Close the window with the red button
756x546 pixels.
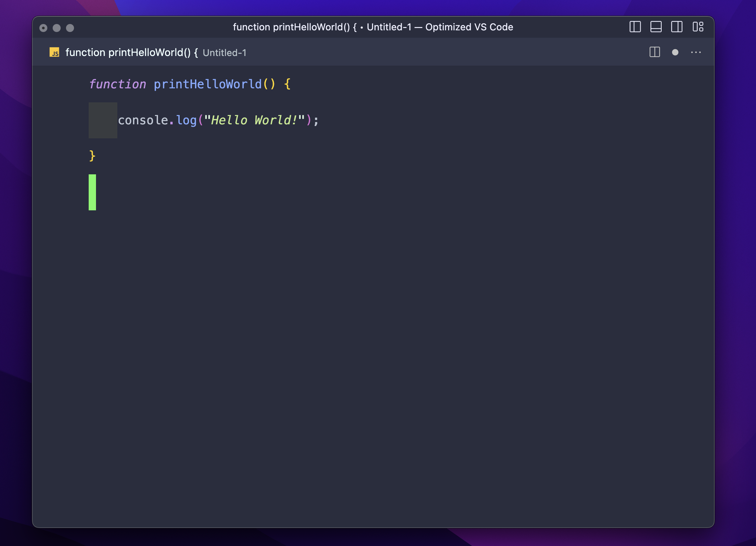coord(43,28)
